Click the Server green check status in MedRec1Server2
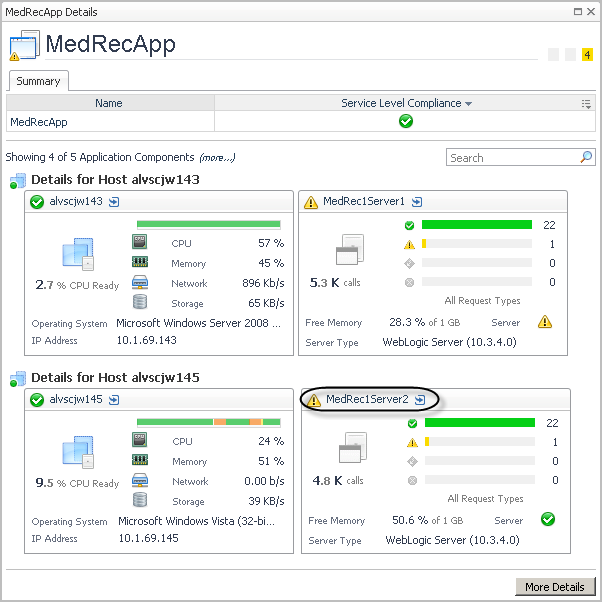Screen dimensions: 602x602 pyautogui.click(x=548, y=519)
